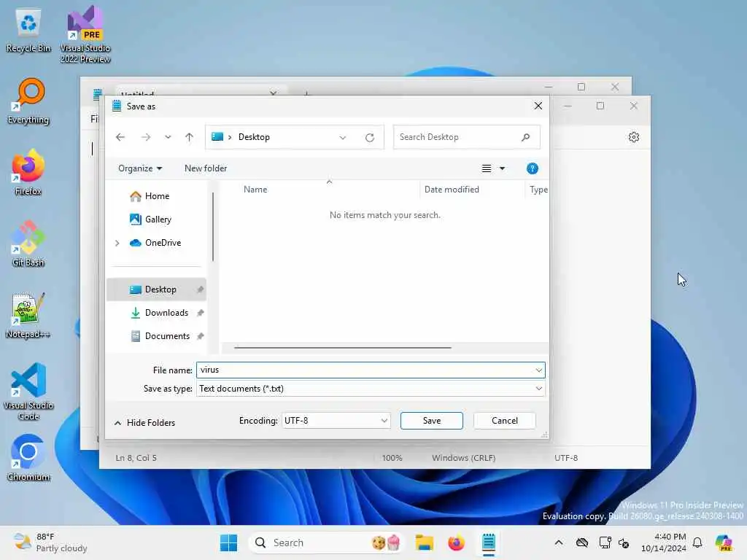Viewport: 747px width, 560px height.
Task: Open the Encoding UTF-8 dropdown
Action: (336, 421)
